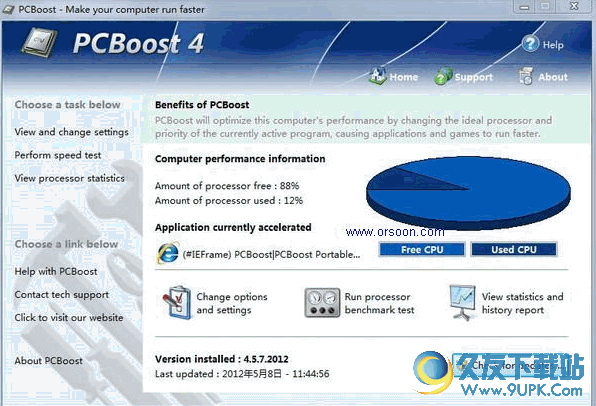Open About PCBoost sidebar link

(48, 361)
